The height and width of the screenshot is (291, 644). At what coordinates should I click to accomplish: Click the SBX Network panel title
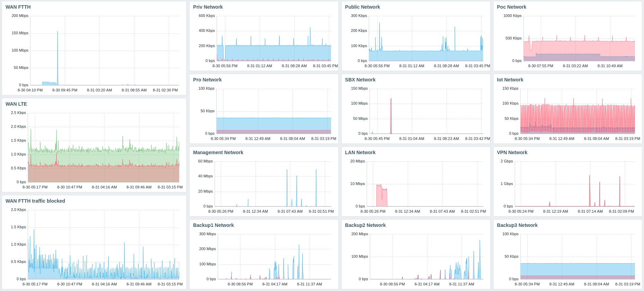[360, 80]
